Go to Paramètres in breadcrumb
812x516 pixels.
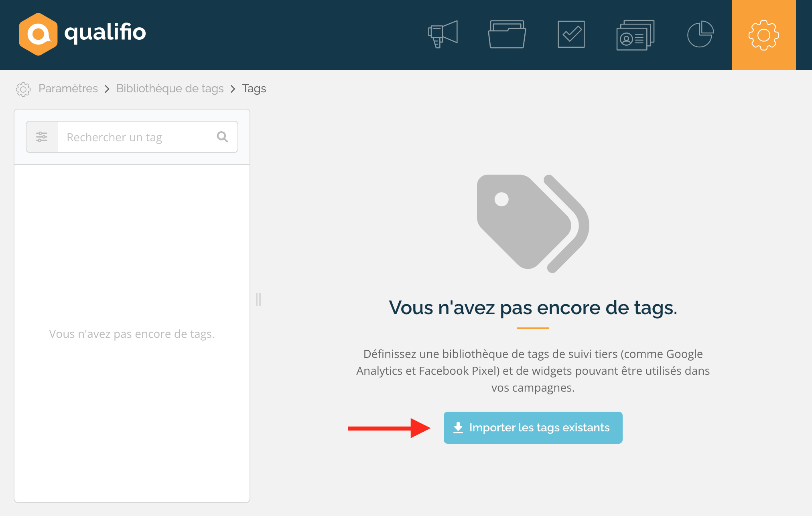click(68, 88)
